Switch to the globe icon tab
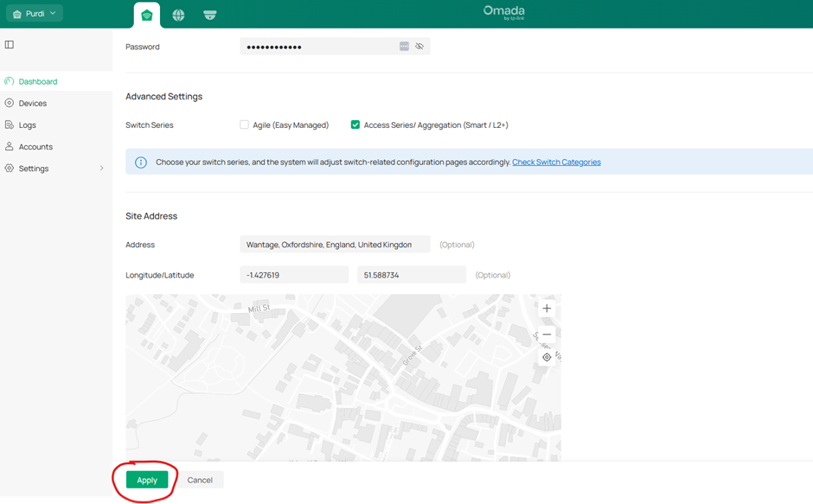 [x=178, y=15]
